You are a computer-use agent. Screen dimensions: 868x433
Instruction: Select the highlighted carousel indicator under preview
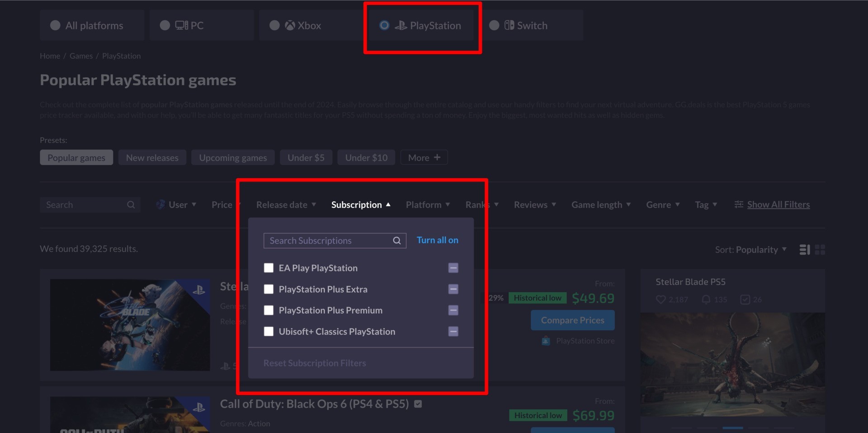pyautogui.click(x=732, y=428)
